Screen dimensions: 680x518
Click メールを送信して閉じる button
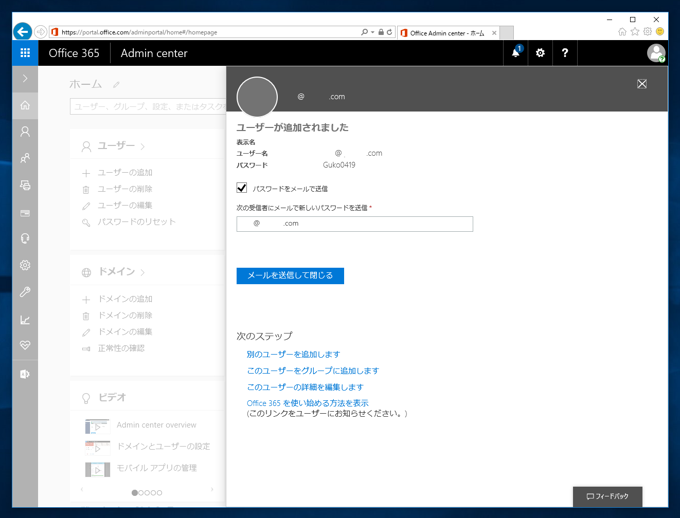pyautogui.click(x=290, y=275)
